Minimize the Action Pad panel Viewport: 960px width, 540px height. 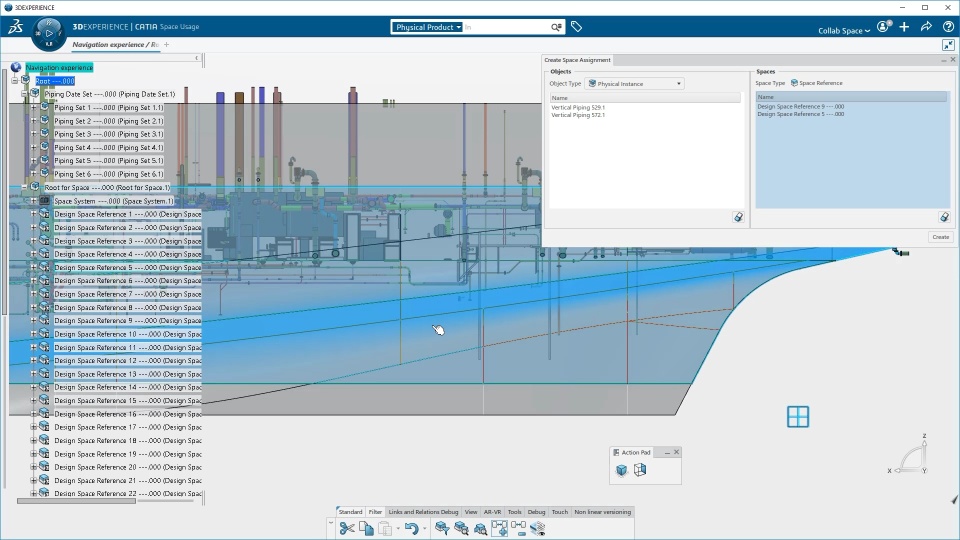667,452
